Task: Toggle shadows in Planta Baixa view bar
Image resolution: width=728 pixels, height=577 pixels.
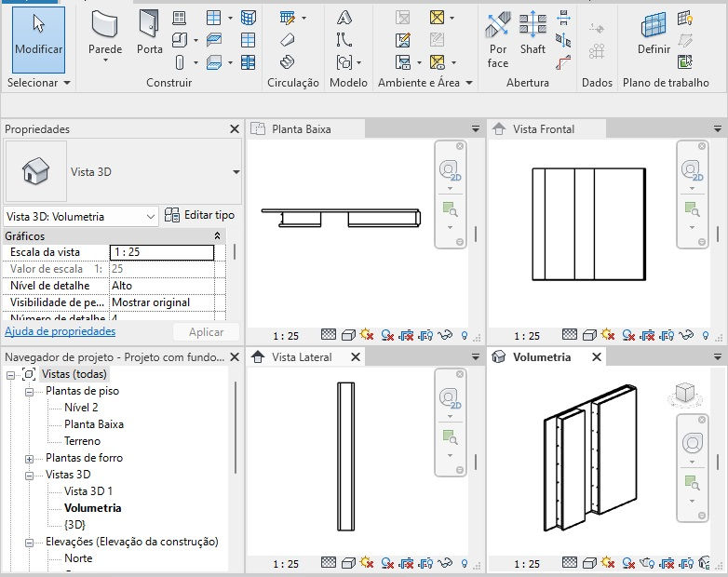Action: 386,335
